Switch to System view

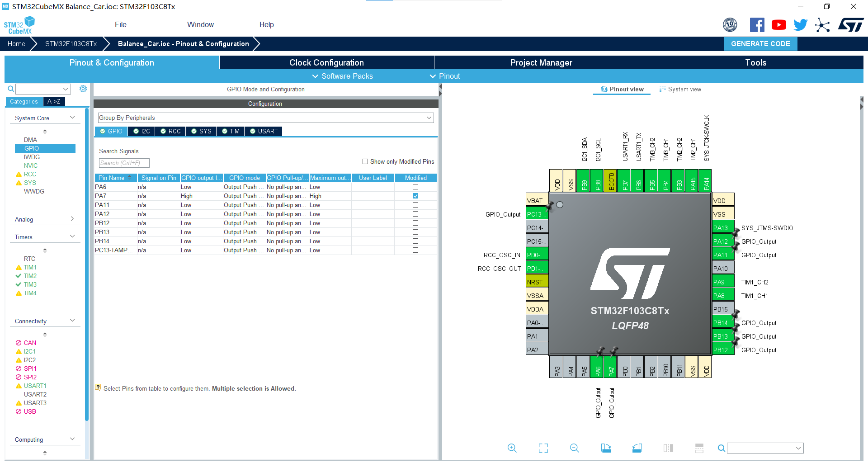(680, 89)
